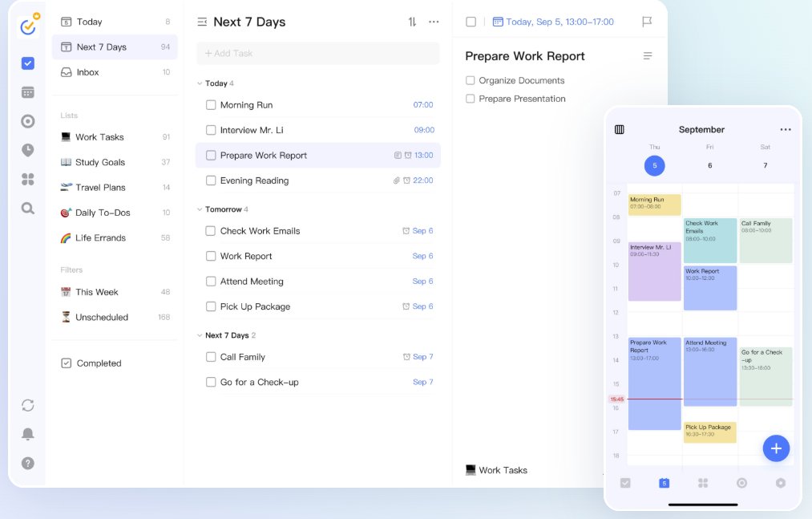Click the sort icon beside Next 7 Days
Image resolution: width=812 pixels, height=519 pixels.
[412, 22]
